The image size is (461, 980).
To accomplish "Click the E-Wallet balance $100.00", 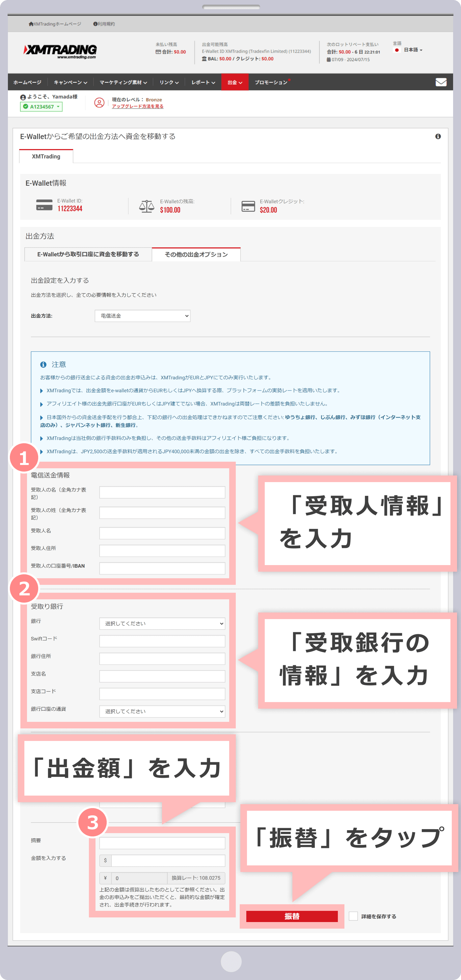I will tap(170, 210).
